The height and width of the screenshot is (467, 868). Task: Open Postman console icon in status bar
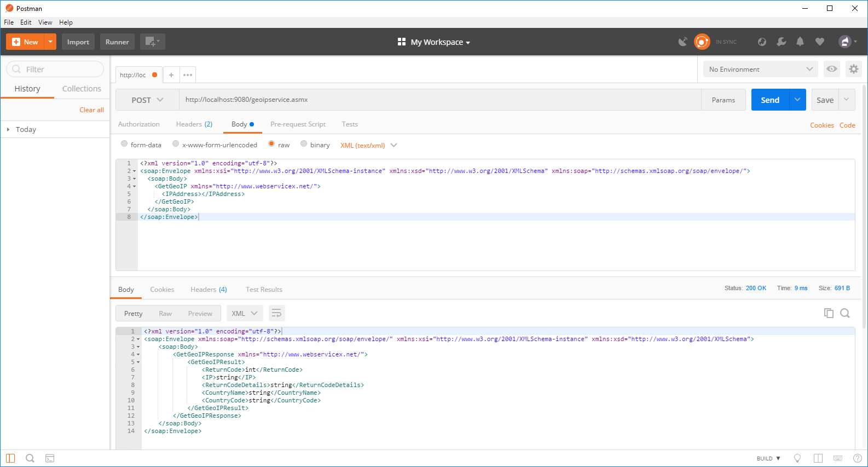pos(50,458)
